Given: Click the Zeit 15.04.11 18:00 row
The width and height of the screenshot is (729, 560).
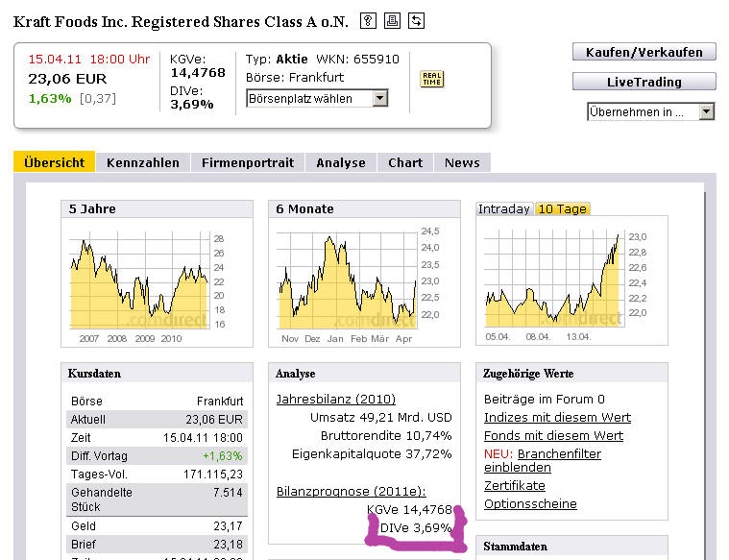Looking at the screenshot, I should click(x=158, y=438).
